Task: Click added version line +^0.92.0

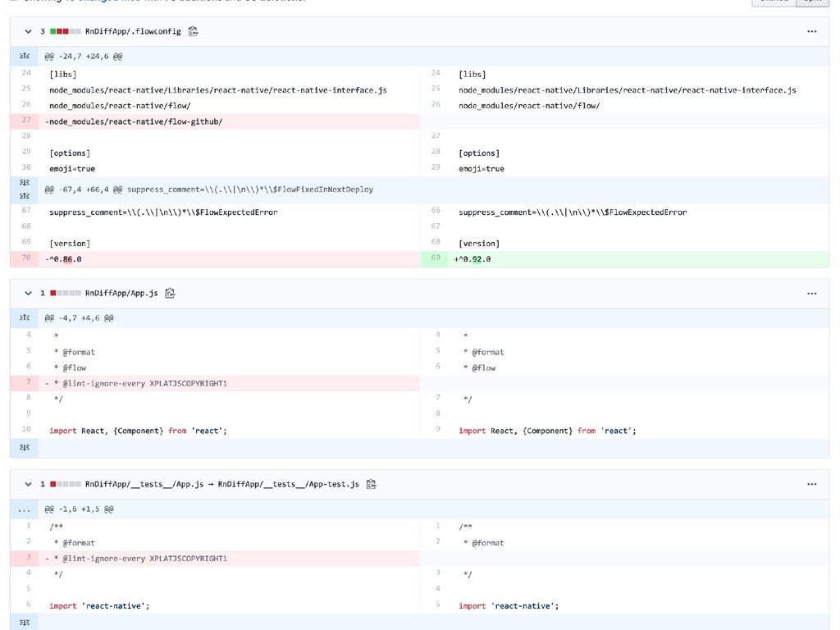Action: pyautogui.click(x=638, y=258)
